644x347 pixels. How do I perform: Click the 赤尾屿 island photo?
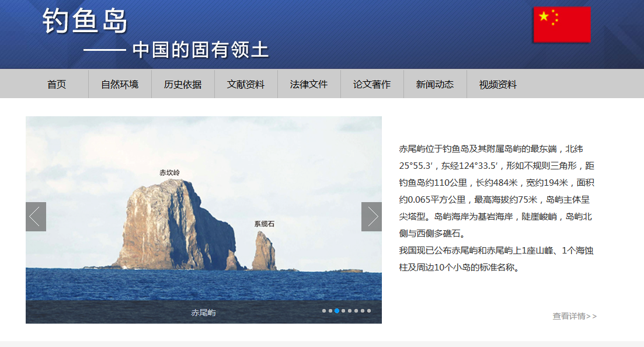193,228
